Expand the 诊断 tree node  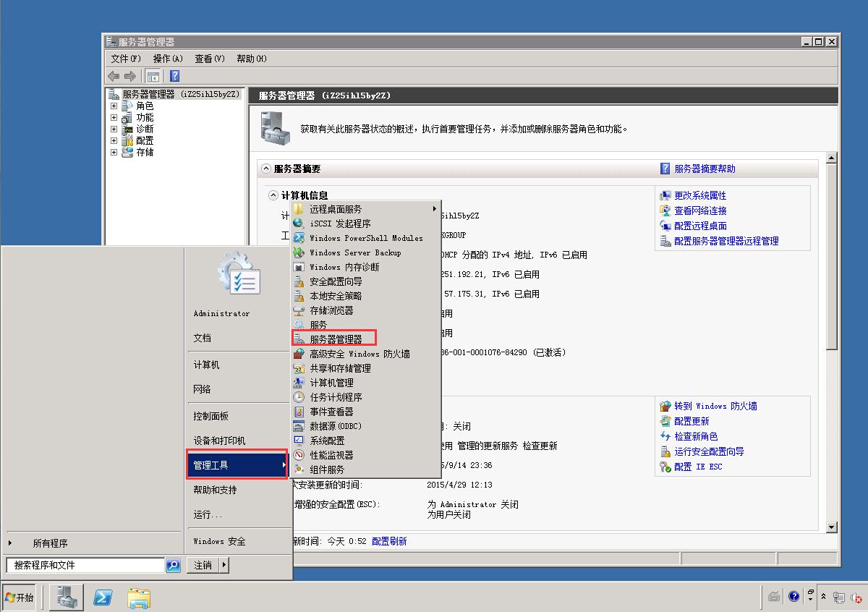click(x=114, y=129)
